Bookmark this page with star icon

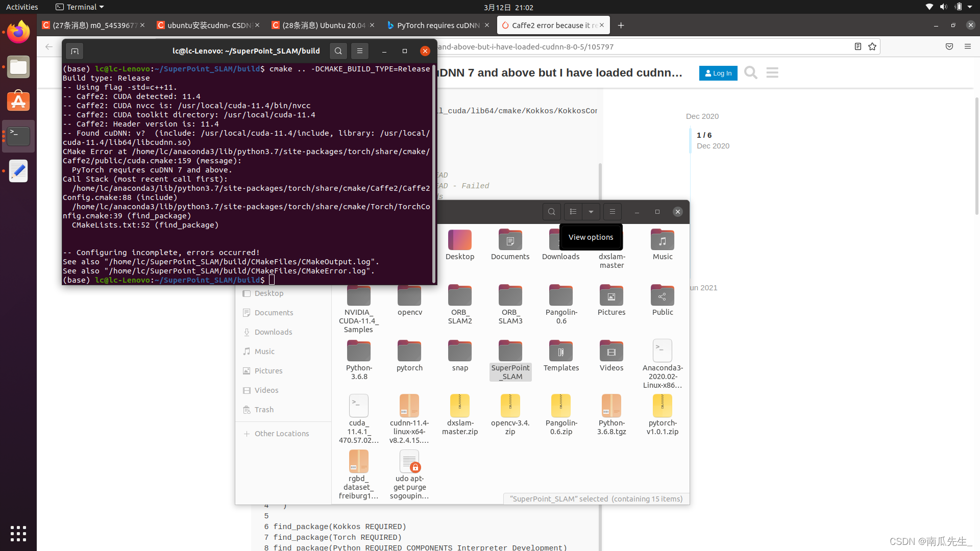[872, 46]
